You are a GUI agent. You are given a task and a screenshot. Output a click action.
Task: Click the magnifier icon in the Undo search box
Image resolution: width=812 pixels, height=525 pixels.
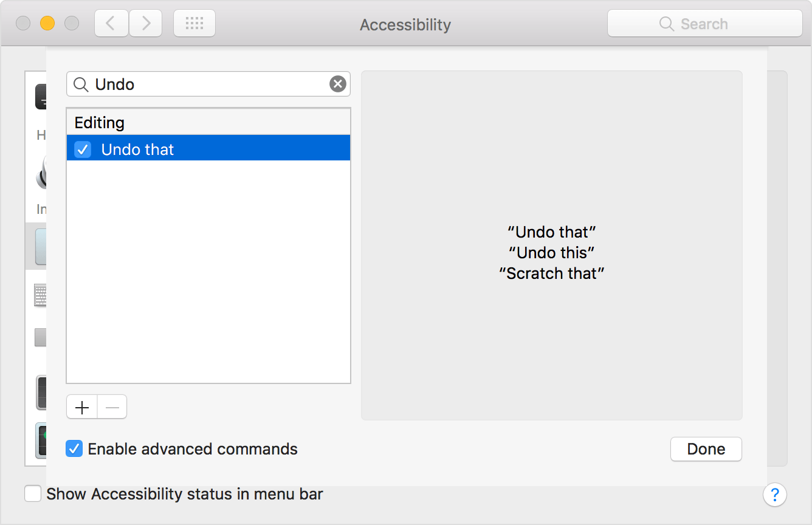[x=81, y=84]
